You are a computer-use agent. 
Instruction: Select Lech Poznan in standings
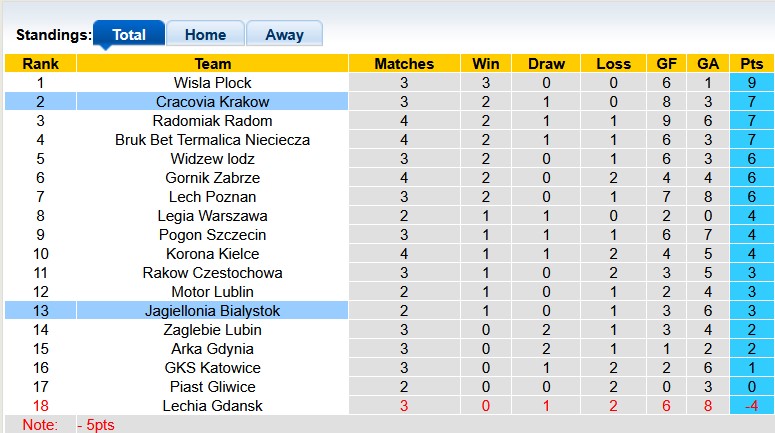pos(212,197)
